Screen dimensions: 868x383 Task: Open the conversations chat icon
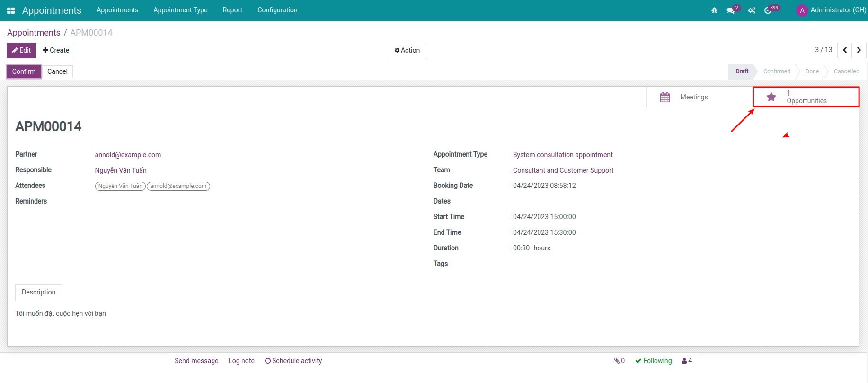(731, 10)
